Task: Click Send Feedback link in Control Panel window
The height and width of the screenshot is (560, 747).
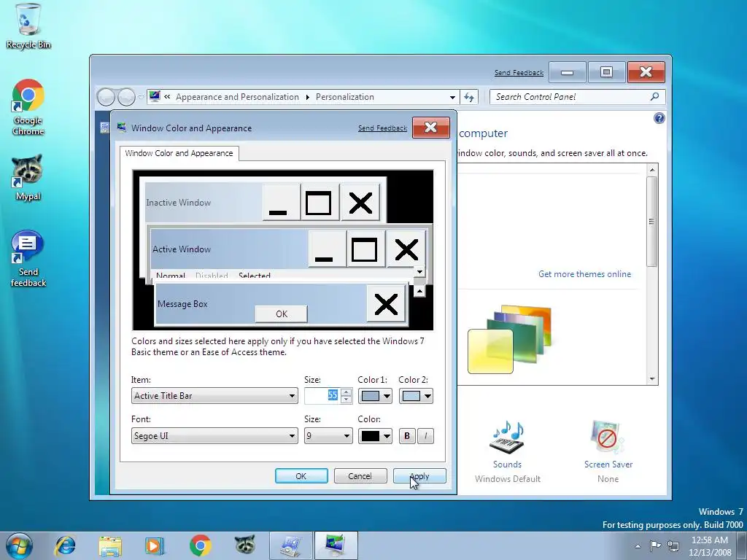Action: point(519,72)
